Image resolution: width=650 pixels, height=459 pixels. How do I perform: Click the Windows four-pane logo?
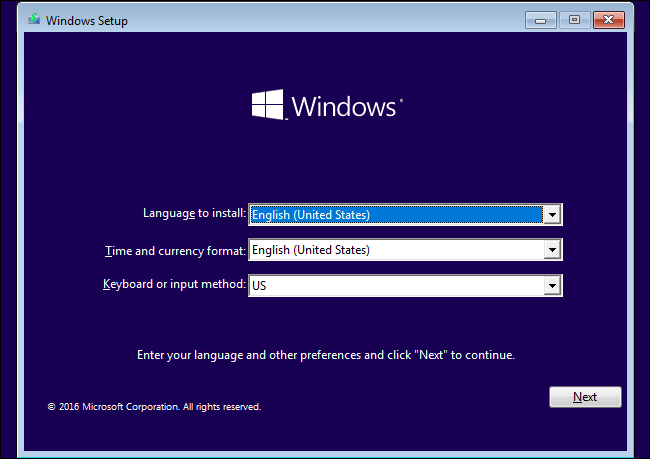[x=268, y=105]
